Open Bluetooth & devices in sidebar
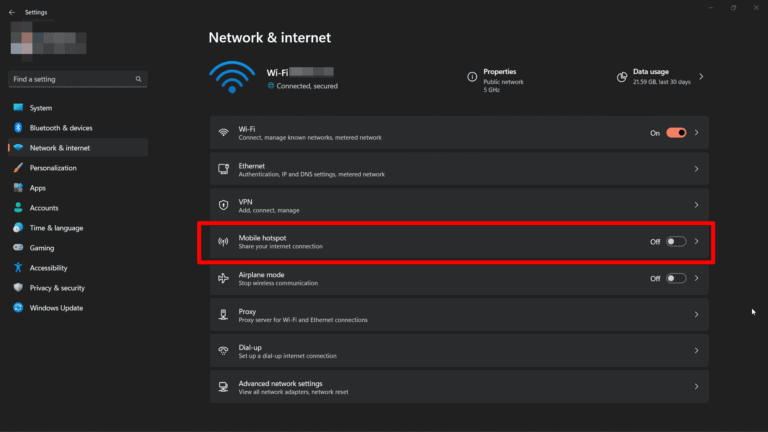 click(x=60, y=128)
